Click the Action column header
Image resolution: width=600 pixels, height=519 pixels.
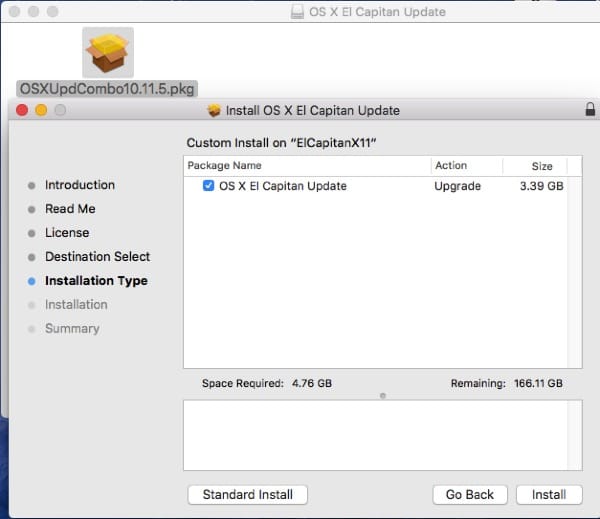[451, 166]
